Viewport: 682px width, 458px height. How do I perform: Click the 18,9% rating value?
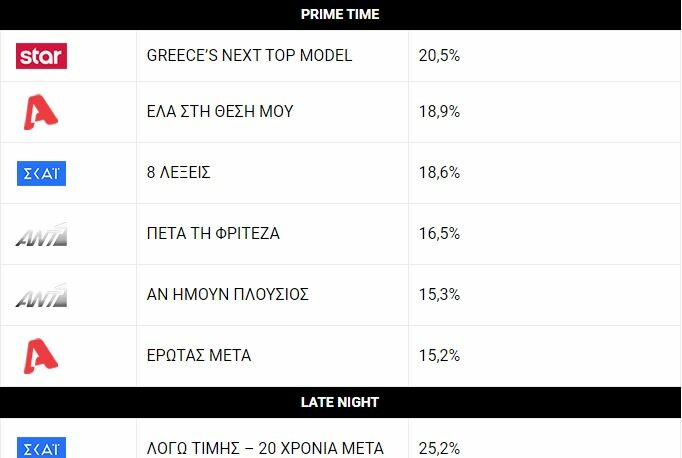click(439, 112)
